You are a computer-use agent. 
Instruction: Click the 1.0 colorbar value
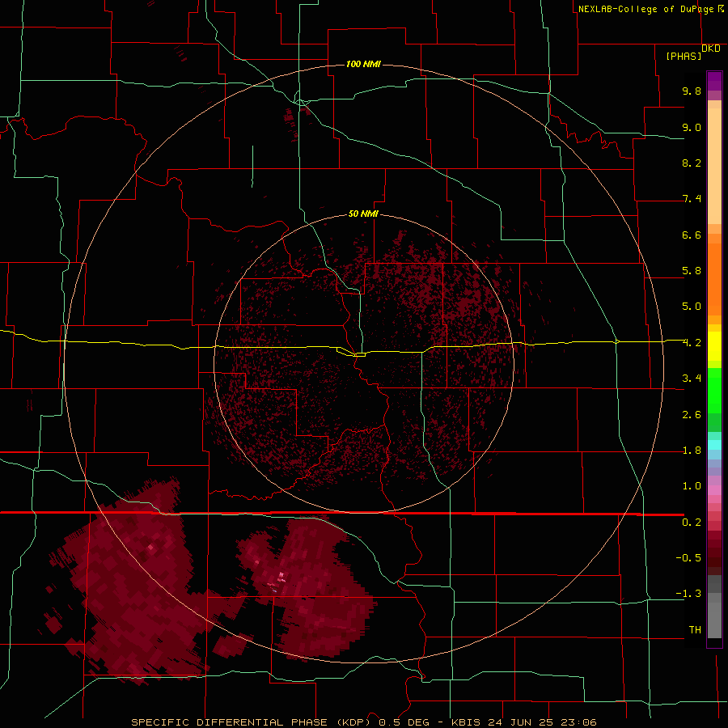[x=692, y=486]
